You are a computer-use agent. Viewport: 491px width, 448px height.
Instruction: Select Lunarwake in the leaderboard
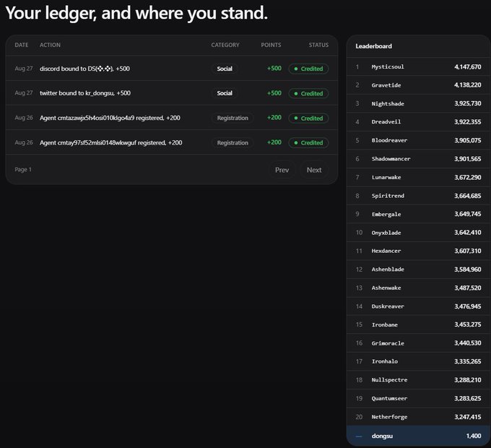coord(386,177)
